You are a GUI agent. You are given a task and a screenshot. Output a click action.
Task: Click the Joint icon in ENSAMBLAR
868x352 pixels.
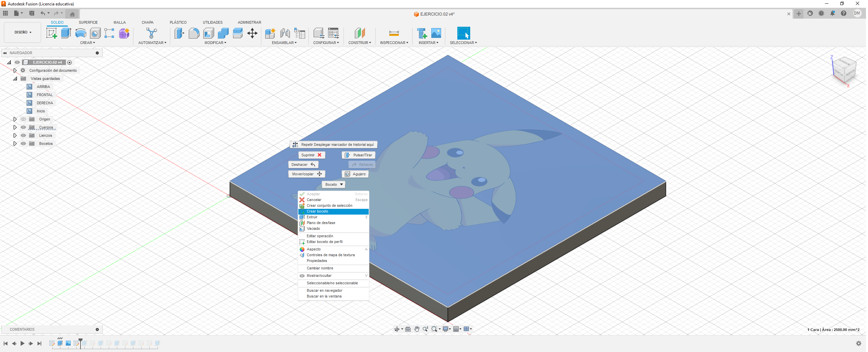click(x=285, y=33)
